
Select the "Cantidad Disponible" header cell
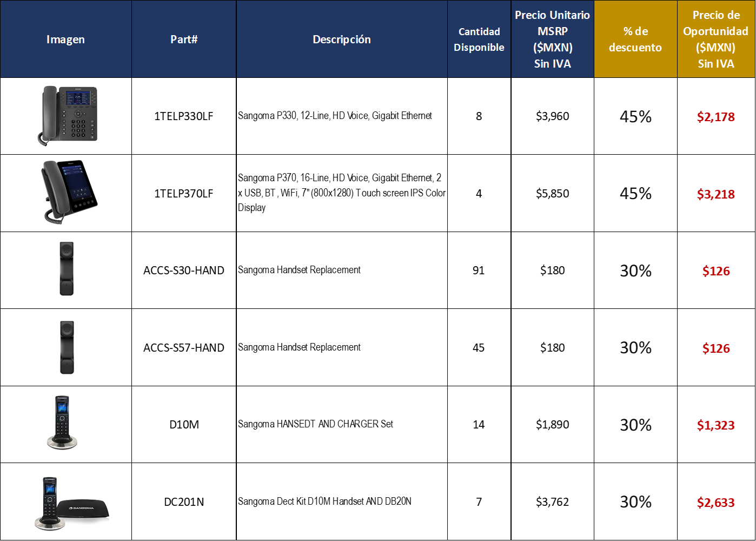tap(479, 39)
